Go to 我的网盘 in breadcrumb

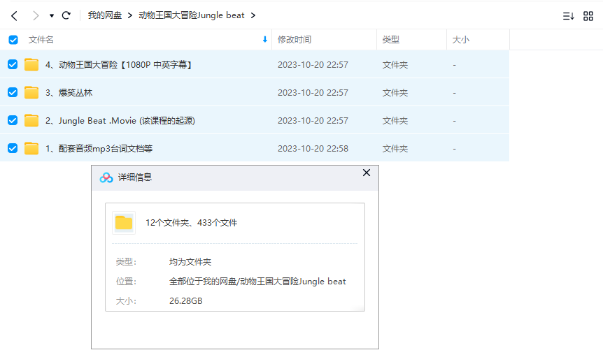(105, 15)
